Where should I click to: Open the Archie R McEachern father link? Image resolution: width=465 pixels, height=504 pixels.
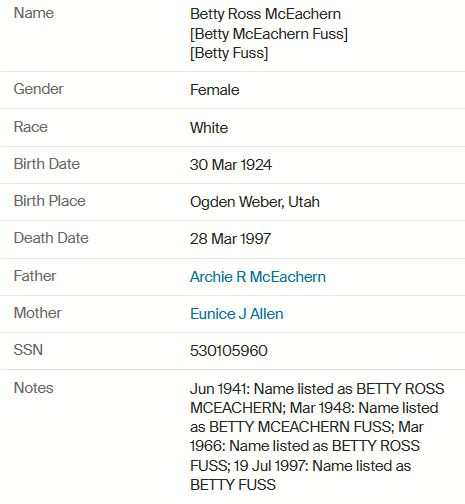tap(258, 277)
